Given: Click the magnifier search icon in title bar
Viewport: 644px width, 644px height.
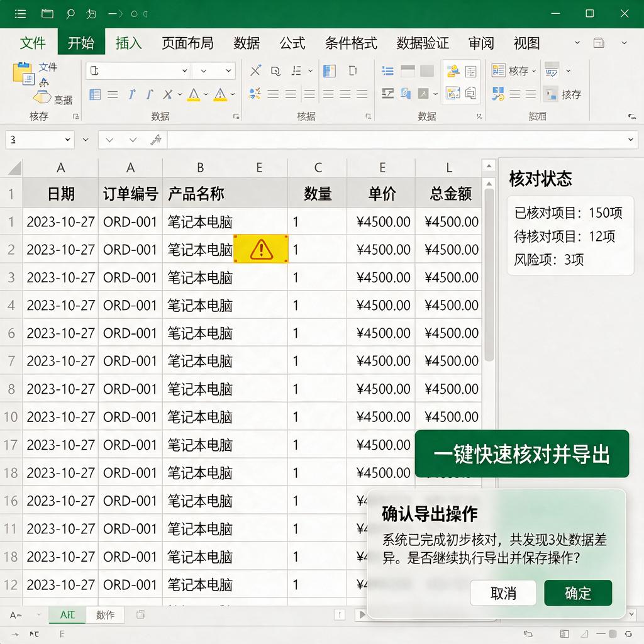Looking at the screenshot, I should [x=70, y=14].
